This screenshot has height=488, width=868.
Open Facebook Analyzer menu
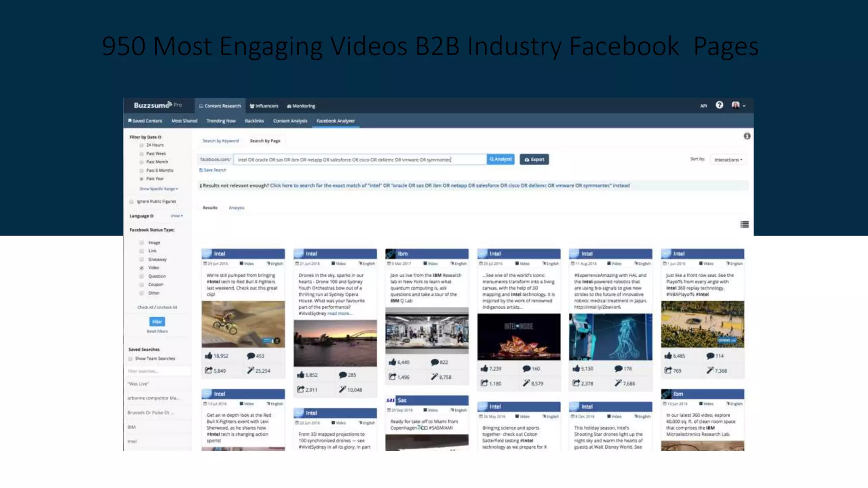point(336,121)
